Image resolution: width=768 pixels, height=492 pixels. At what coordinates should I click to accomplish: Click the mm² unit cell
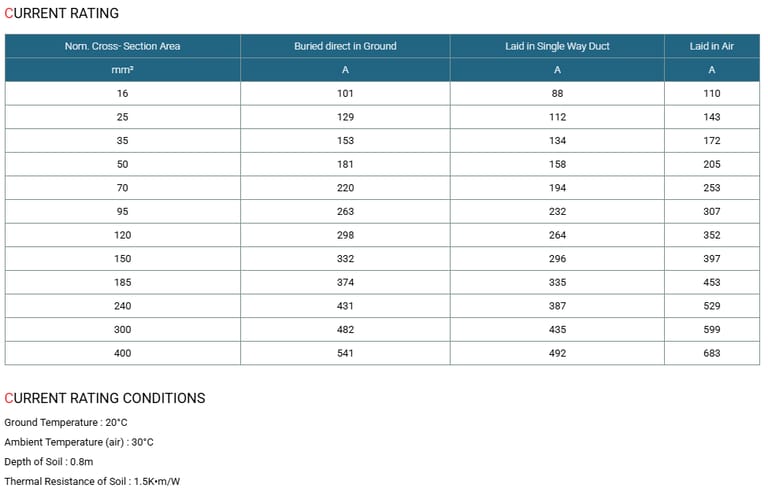coord(123,70)
